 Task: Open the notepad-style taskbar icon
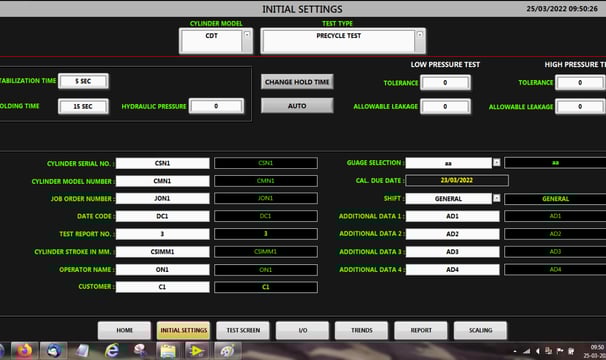coord(83,351)
